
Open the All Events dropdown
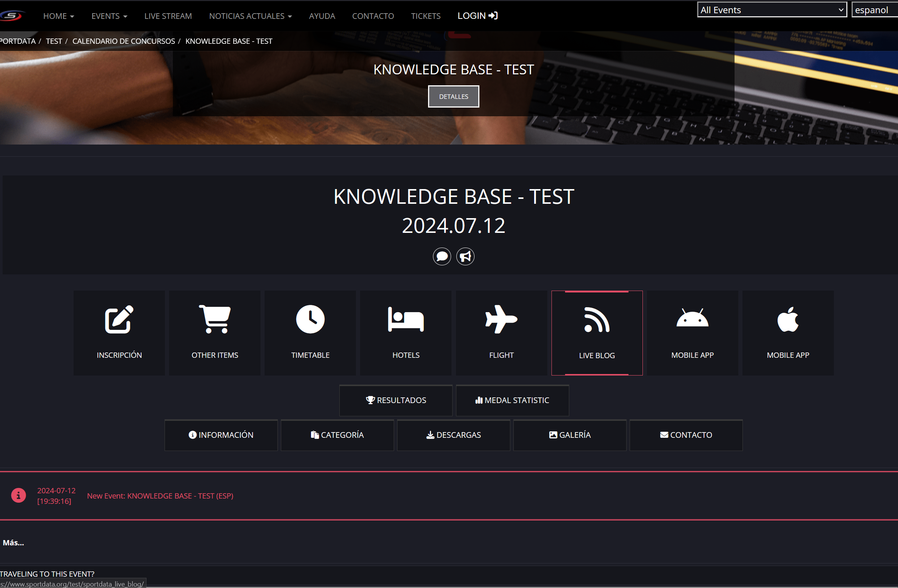(772, 10)
